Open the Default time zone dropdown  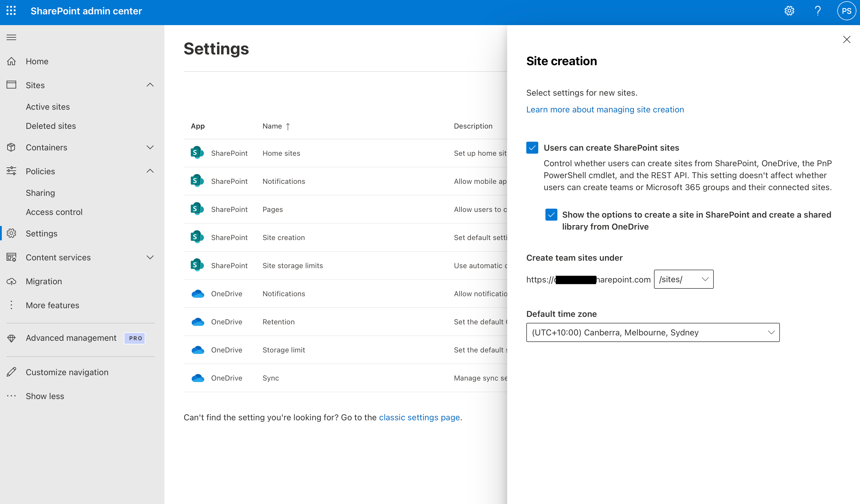652,332
